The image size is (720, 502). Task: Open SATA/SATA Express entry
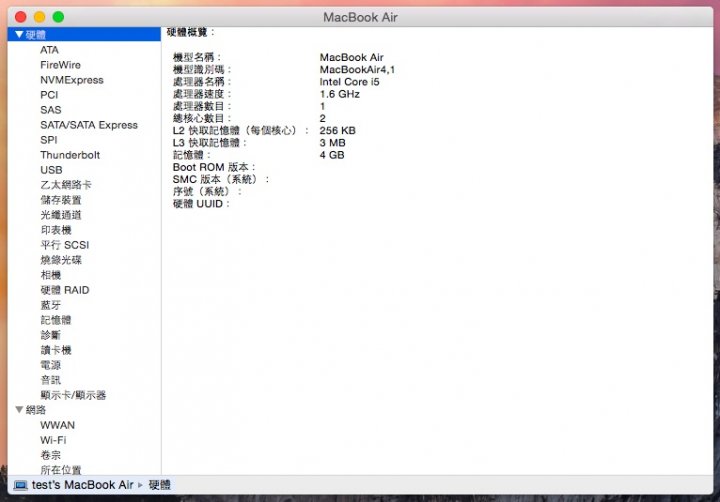tap(89, 125)
